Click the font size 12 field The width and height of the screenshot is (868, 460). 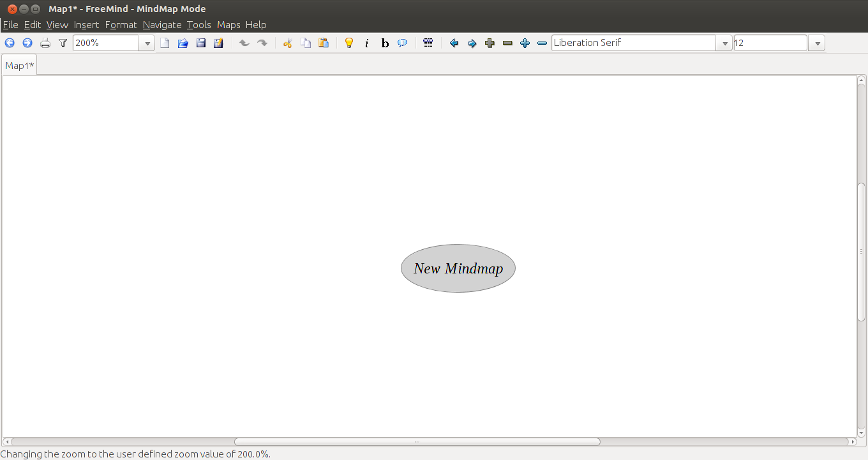click(x=770, y=43)
